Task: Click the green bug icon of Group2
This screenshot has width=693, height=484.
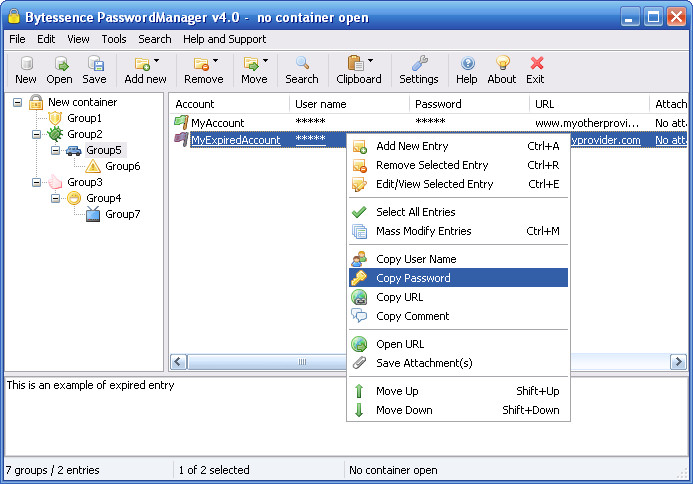Action: [55, 134]
